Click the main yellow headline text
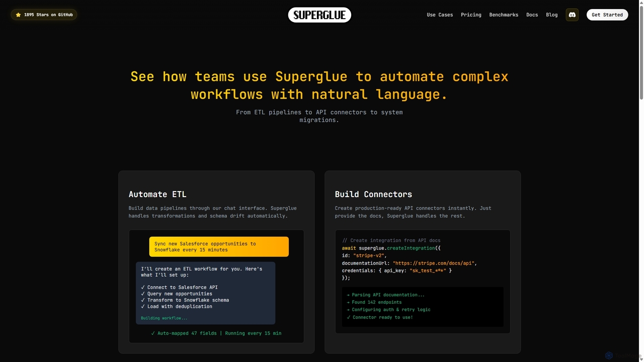This screenshot has width=644, height=362. click(319, 85)
